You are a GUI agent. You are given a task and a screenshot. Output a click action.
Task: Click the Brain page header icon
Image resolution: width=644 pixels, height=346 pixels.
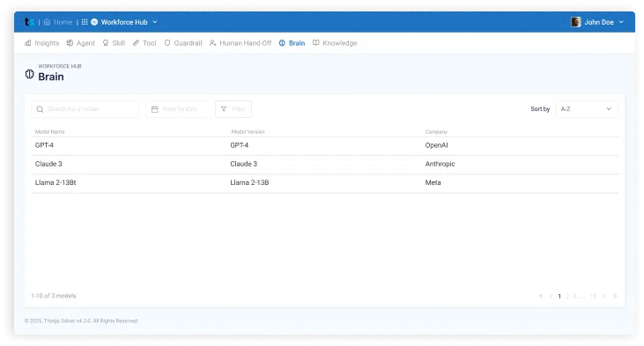30,74
